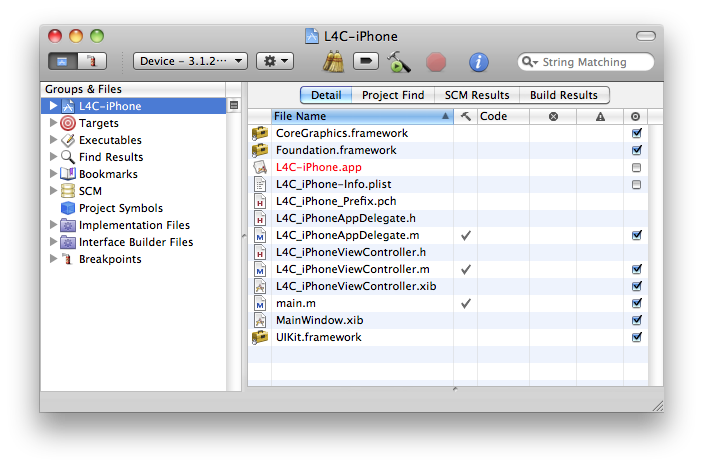Click the Clean All broom icon
This screenshot has height=467, width=704.
pos(333,62)
